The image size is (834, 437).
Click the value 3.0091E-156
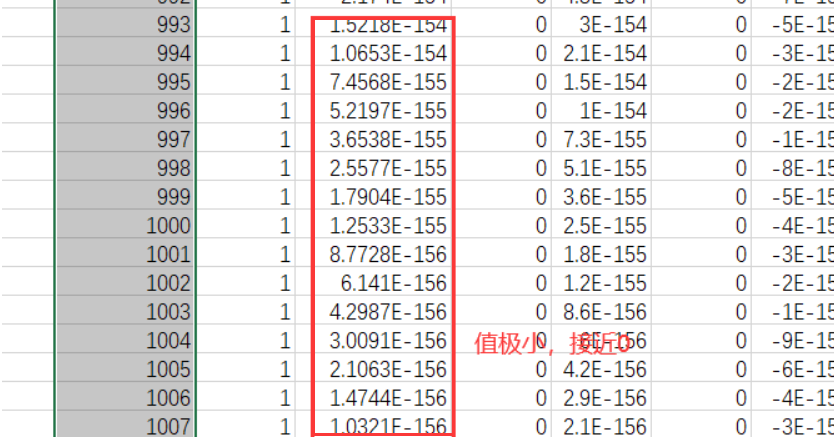[x=388, y=340]
